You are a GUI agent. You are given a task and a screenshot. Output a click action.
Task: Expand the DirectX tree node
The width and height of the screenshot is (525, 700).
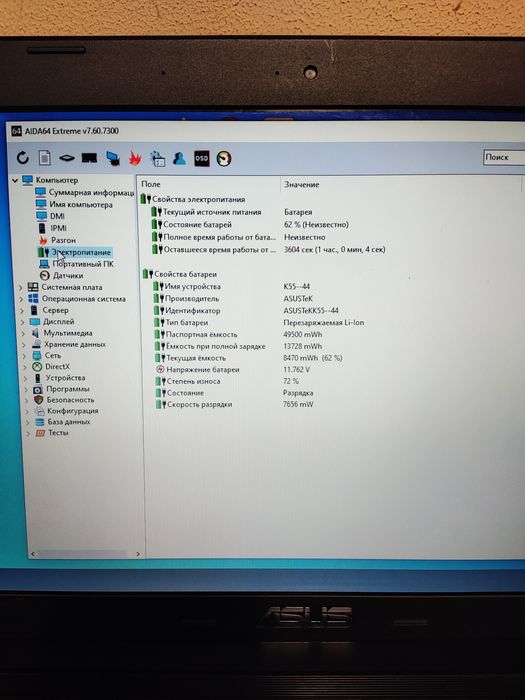point(25,367)
